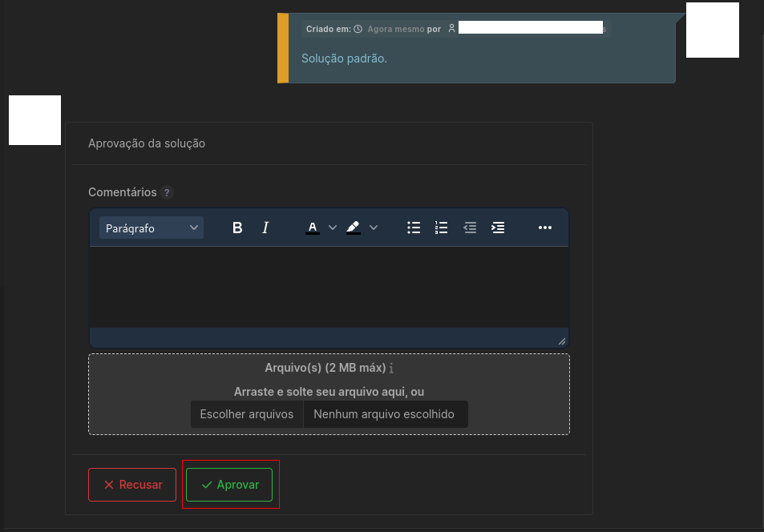The width and height of the screenshot is (764, 532).
Task: Toggle bold formatting in the editor
Action: coord(237,228)
